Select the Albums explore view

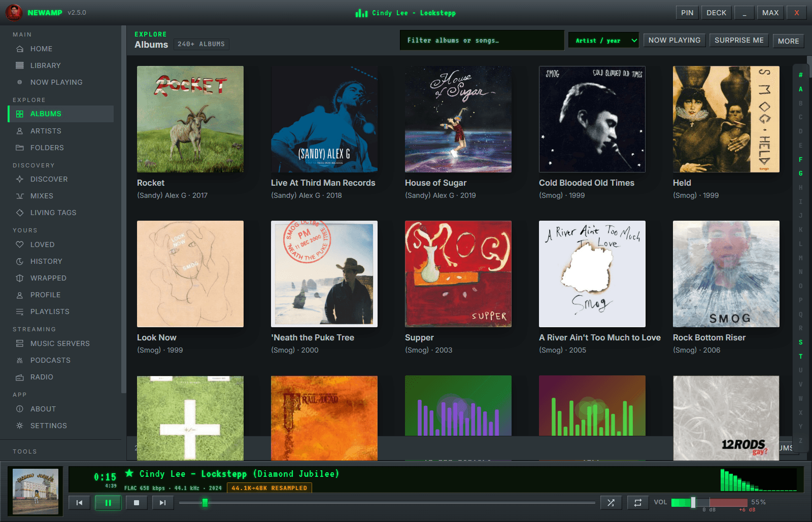(x=60, y=114)
